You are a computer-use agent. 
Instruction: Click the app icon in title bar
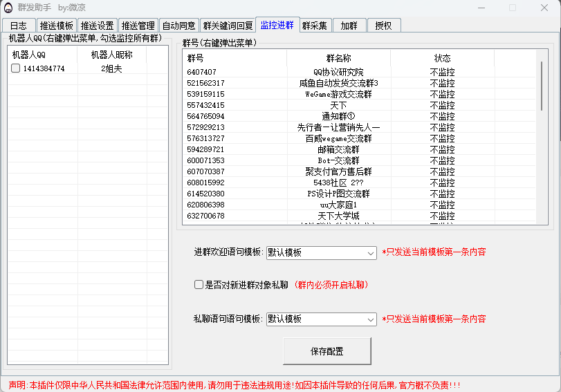9,8
